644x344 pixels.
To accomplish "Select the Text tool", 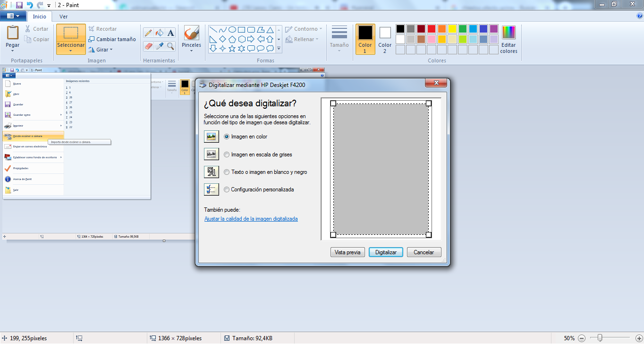I will point(170,33).
